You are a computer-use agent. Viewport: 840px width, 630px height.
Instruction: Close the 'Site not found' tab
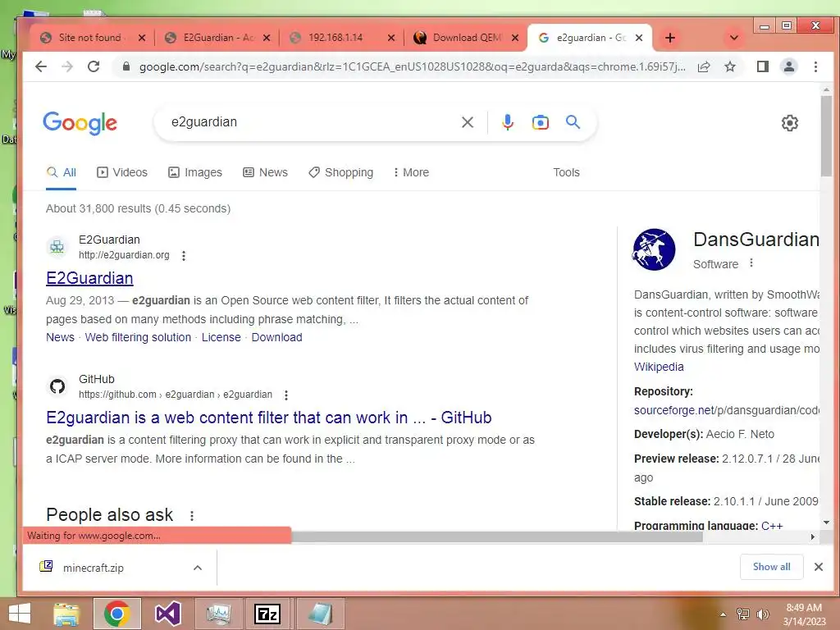pyautogui.click(x=141, y=38)
